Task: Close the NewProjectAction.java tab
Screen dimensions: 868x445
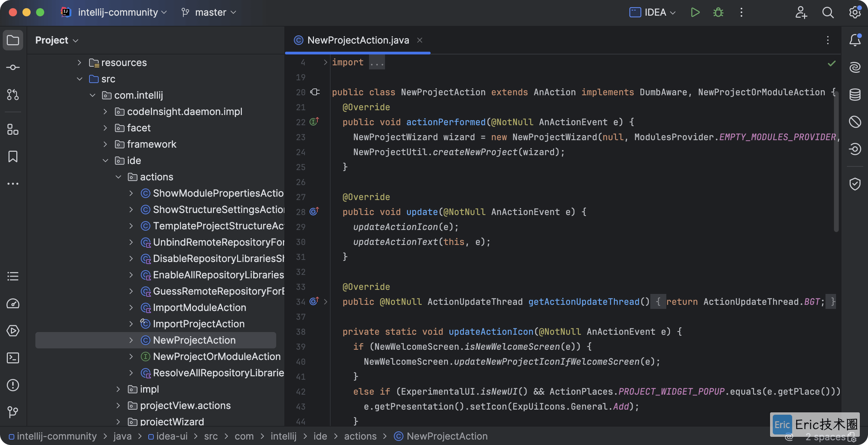Action: [420, 40]
